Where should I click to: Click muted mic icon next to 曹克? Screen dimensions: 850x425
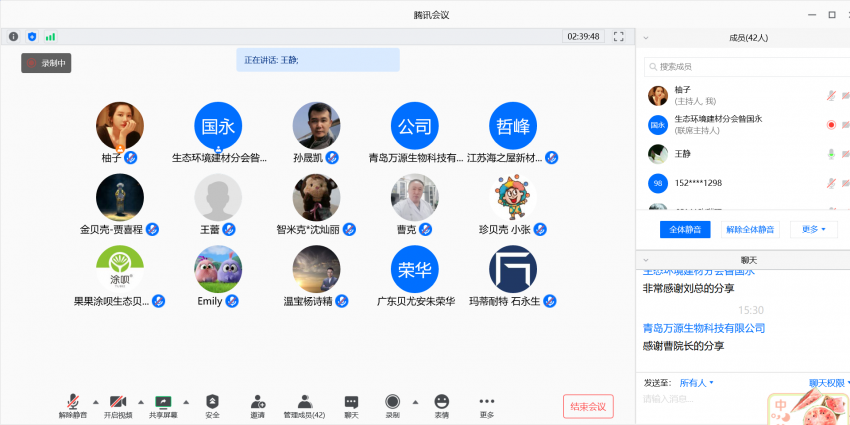[x=426, y=229]
